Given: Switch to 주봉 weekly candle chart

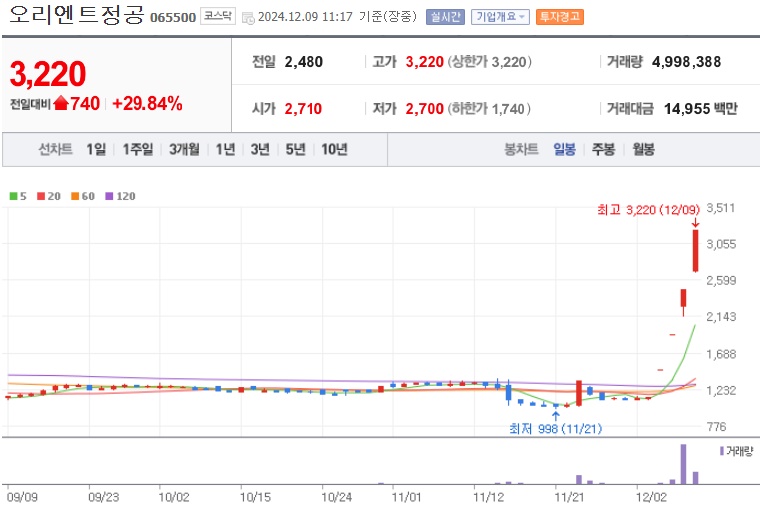Looking at the screenshot, I should [603, 149].
